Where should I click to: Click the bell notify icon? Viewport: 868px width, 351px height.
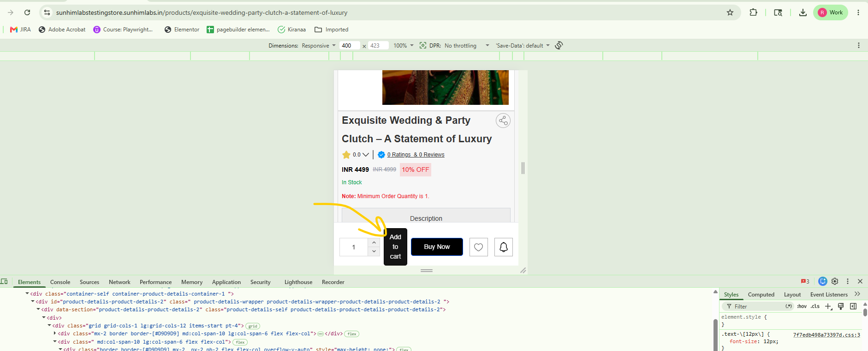(504, 247)
